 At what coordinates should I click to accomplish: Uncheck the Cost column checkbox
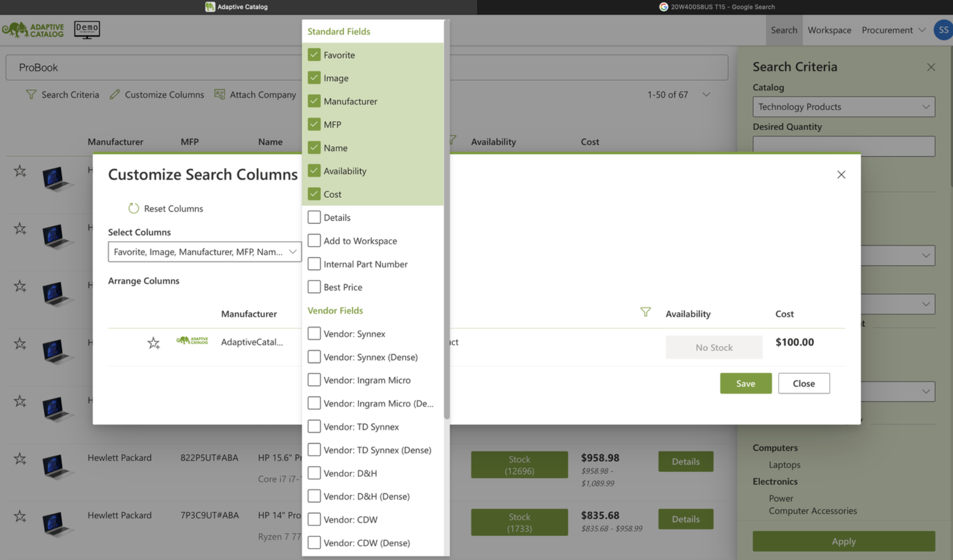point(314,194)
